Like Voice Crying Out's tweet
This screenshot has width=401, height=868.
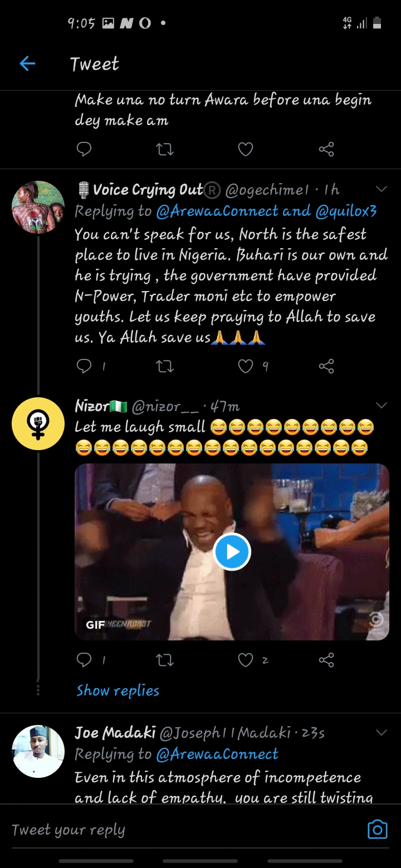point(246,366)
